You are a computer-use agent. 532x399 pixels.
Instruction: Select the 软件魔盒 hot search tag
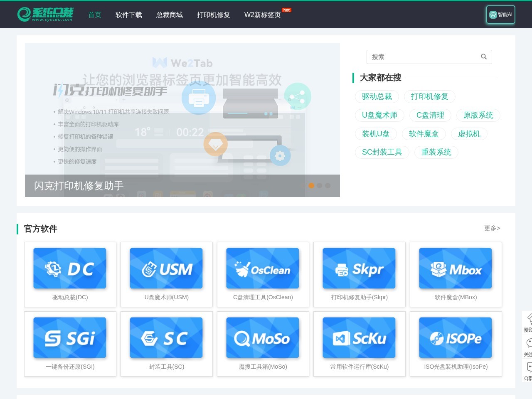pyautogui.click(x=424, y=134)
